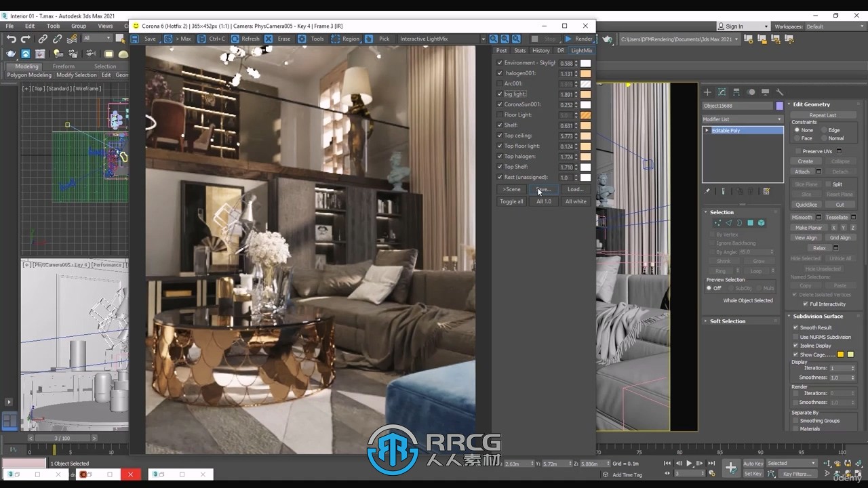
Task: Enable the Floor Light checkbox
Action: click(500, 115)
